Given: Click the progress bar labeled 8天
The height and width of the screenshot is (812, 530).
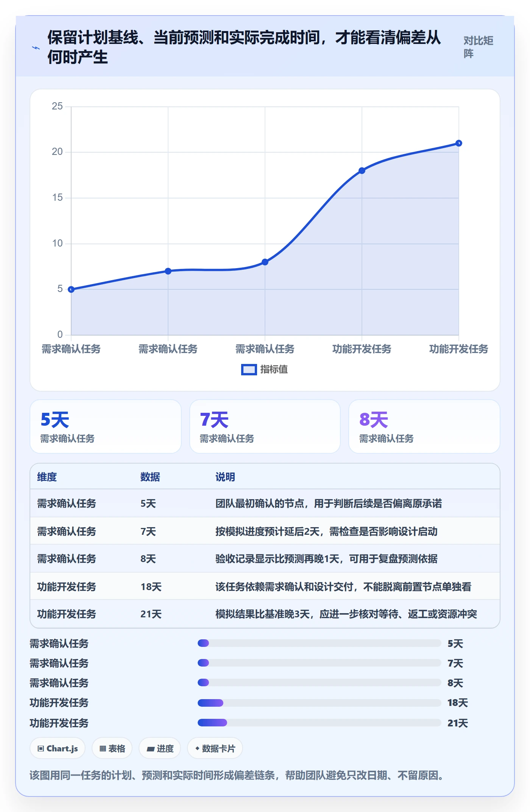Looking at the screenshot, I should coord(320,682).
